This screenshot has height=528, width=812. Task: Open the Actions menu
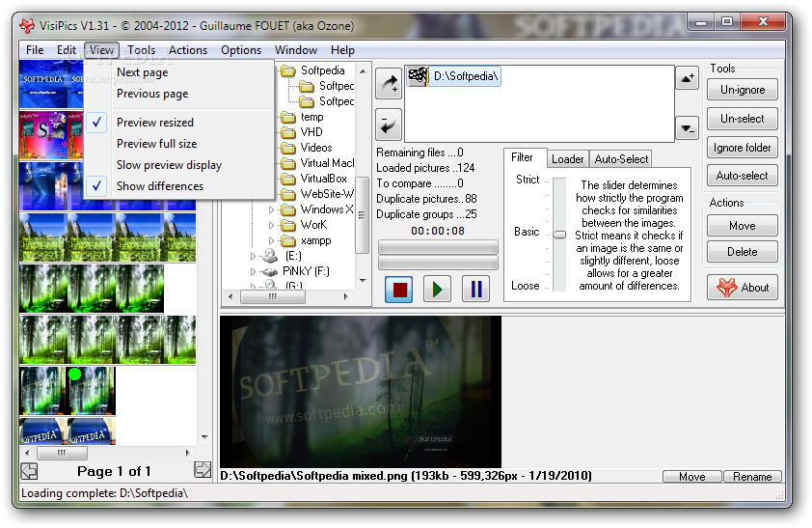[188, 50]
